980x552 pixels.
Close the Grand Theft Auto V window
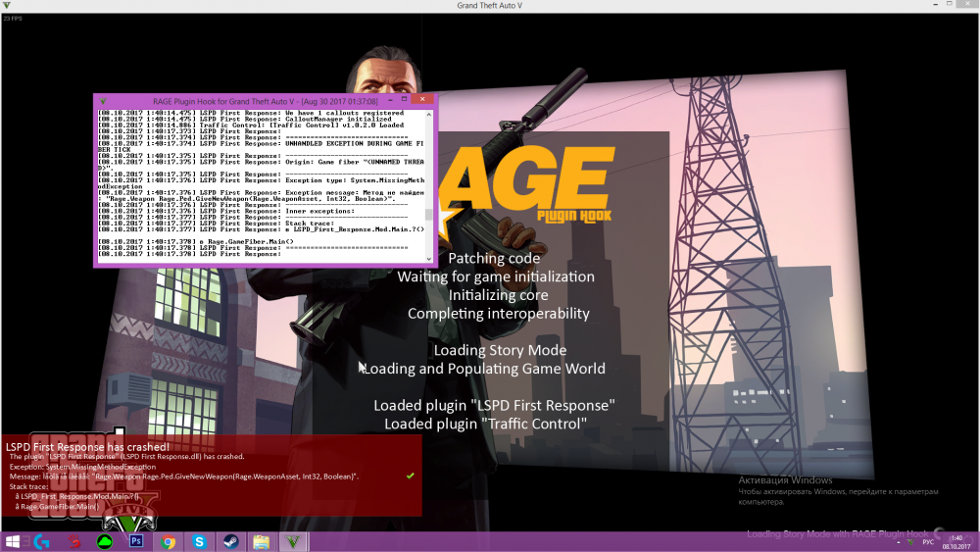point(967,4)
